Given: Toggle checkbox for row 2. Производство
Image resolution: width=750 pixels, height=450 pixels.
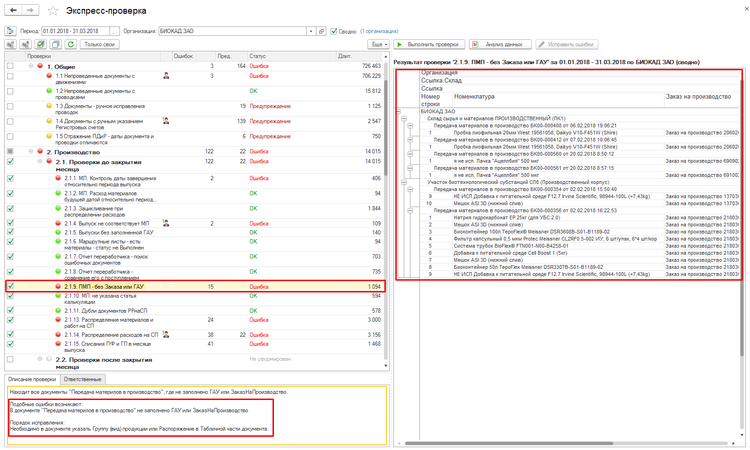Looking at the screenshot, I should point(10,152).
